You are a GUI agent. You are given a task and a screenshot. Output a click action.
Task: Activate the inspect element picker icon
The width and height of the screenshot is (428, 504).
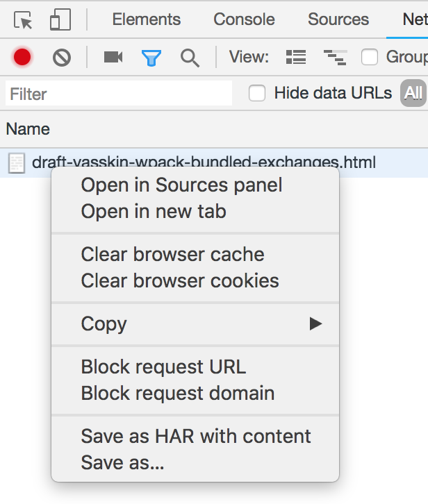(x=23, y=20)
